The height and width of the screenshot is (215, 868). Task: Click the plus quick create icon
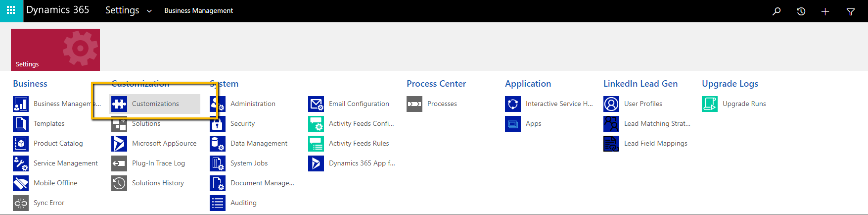pyautogui.click(x=825, y=11)
